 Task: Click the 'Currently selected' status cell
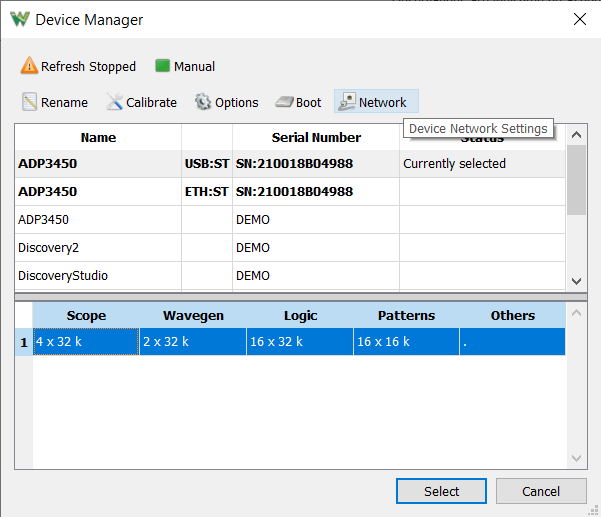482,164
